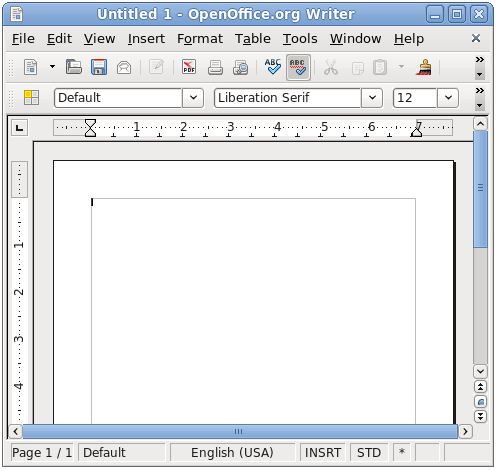Minimize the Writer window
Viewport: 496px width, 471px height.
coord(435,14)
